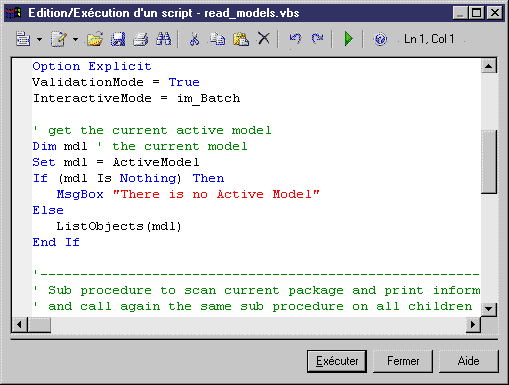Click the application icon in title bar
The image size is (509, 385).
point(14,13)
